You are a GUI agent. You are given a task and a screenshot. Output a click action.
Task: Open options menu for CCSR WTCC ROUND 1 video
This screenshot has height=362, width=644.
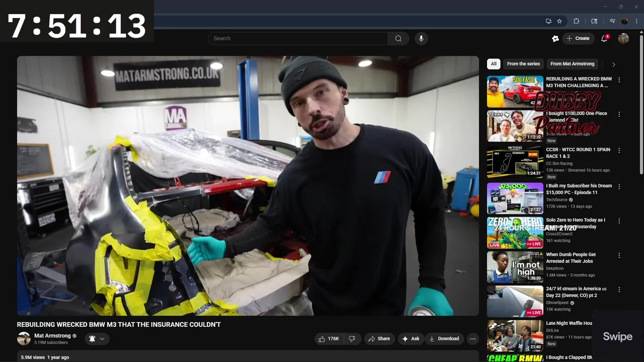click(619, 151)
